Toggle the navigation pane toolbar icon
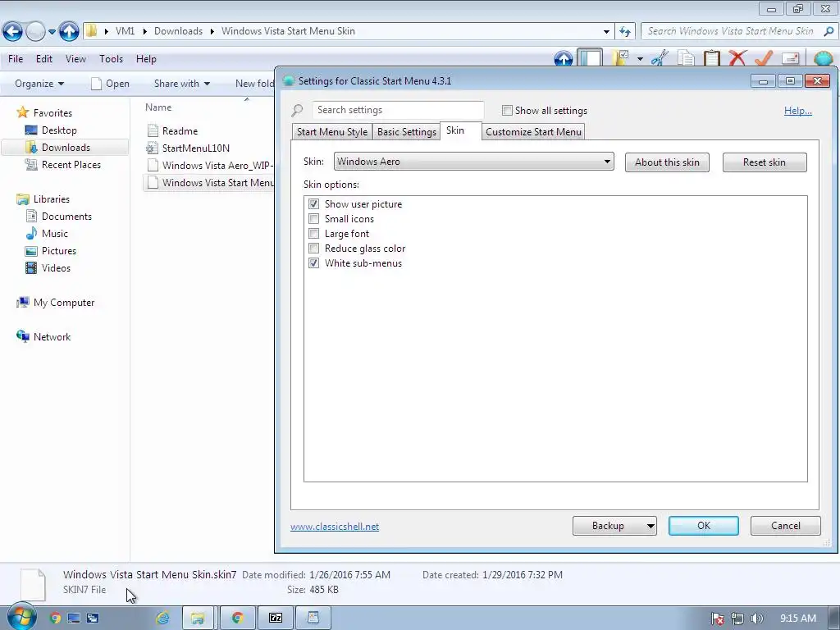840x630 pixels. (591, 58)
